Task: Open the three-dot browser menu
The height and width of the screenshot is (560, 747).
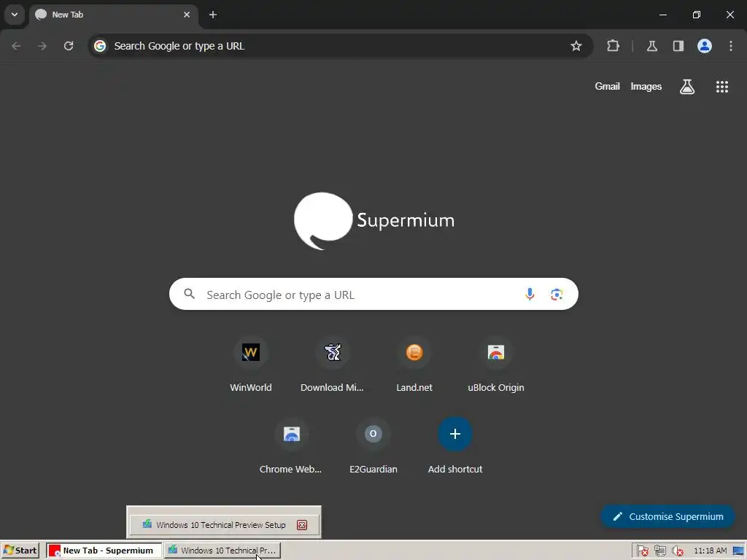Action: 731,46
